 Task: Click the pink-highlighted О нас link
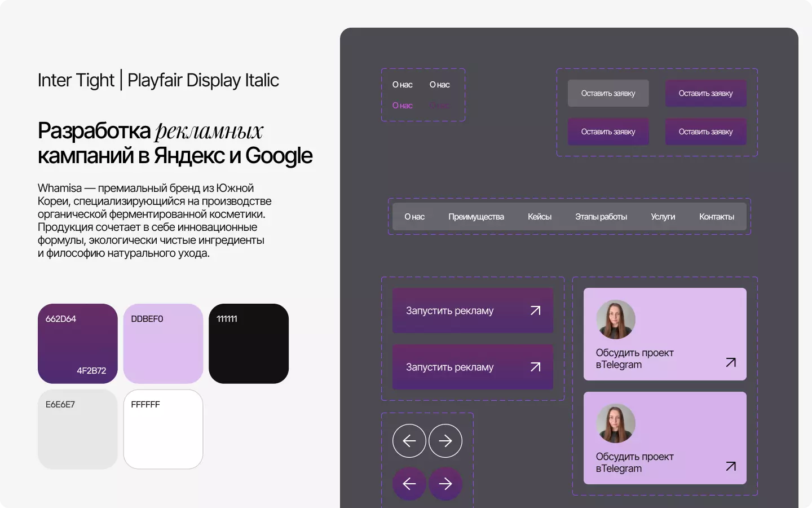pos(403,106)
